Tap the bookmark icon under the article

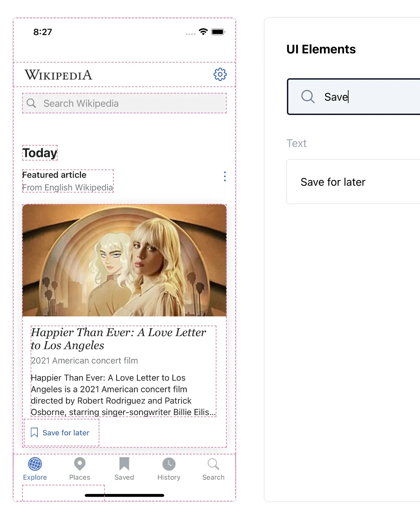tap(34, 432)
